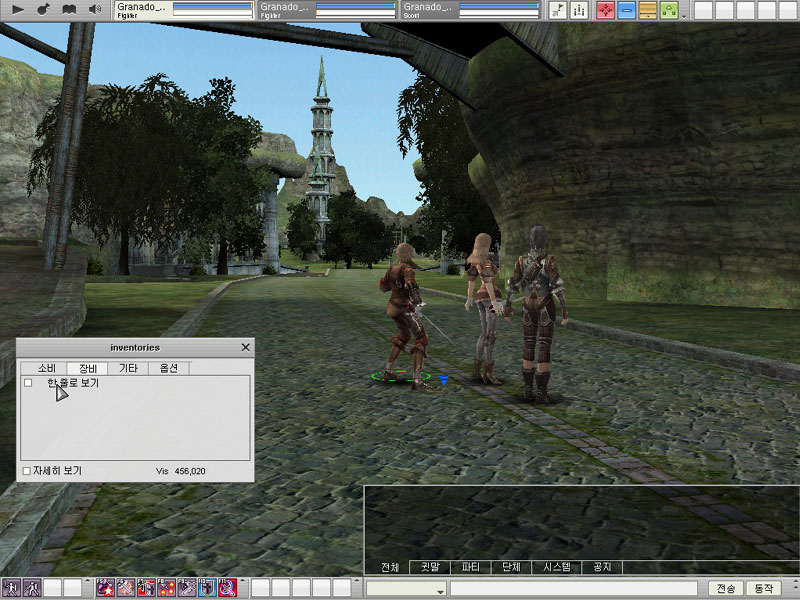Open the 기타 inventory tab

(x=128, y=368)
